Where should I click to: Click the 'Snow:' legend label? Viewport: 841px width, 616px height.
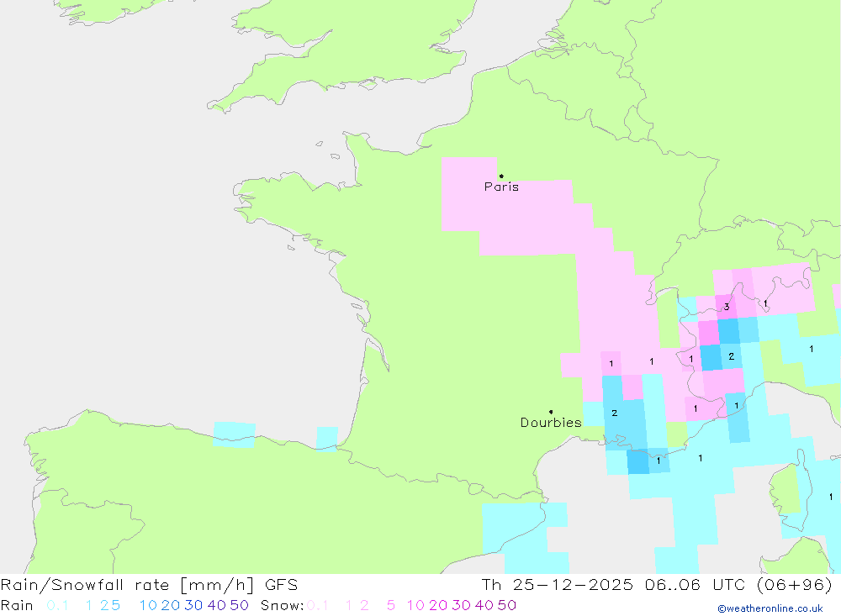coord(282,605)
